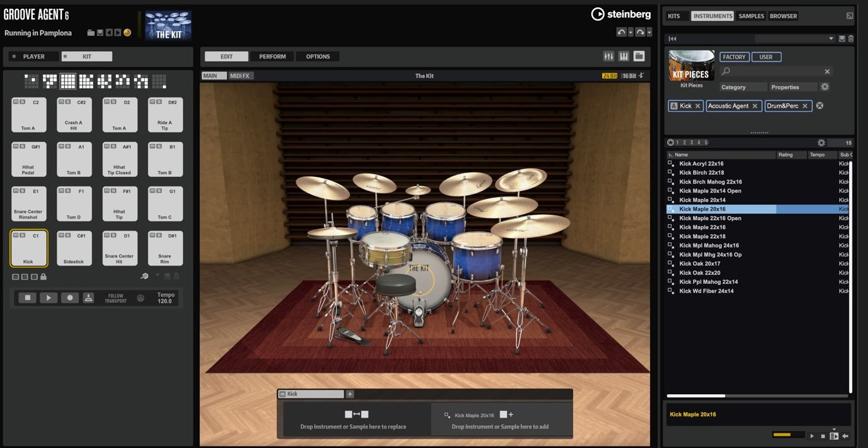This screenshot has width=868, height=448.
Task: Select the Sidestick pad
Action: (x=74, y=248)
